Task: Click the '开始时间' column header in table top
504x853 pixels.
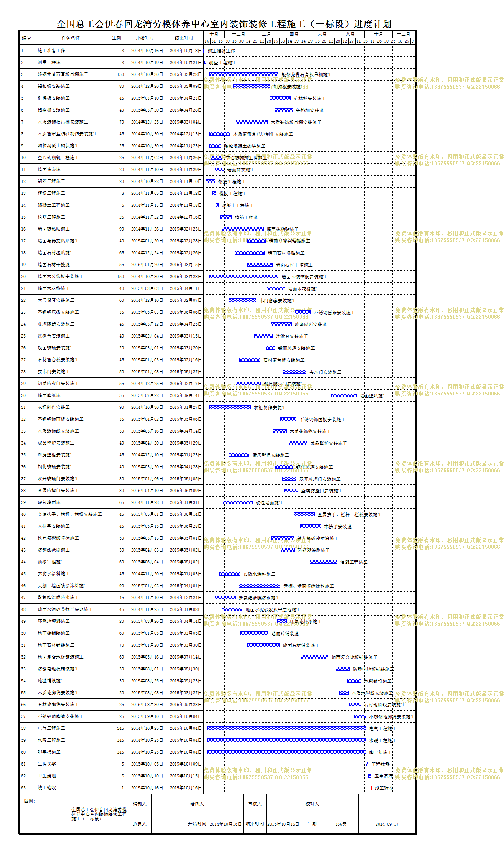Action: [x=145, y=38]
